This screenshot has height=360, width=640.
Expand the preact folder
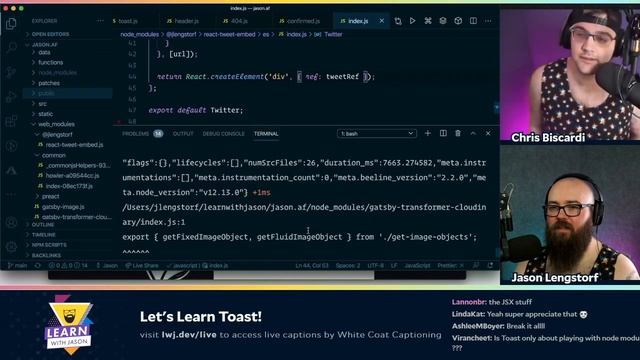pyautogui.click(x=51, y=196)
